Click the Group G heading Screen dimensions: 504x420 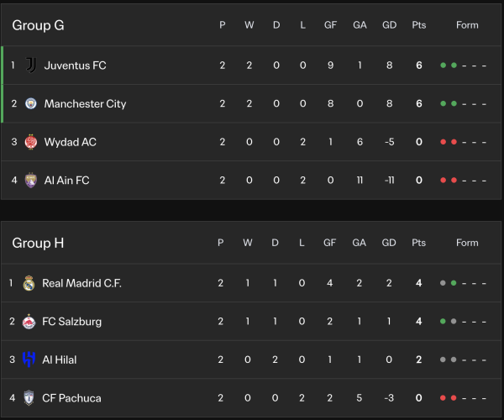click(38, 25)
